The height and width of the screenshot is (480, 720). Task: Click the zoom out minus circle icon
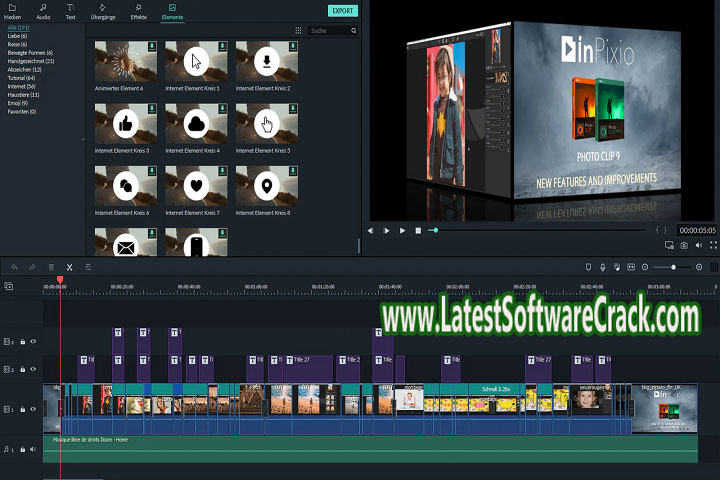pyautogui.click(x=645, y=267)
